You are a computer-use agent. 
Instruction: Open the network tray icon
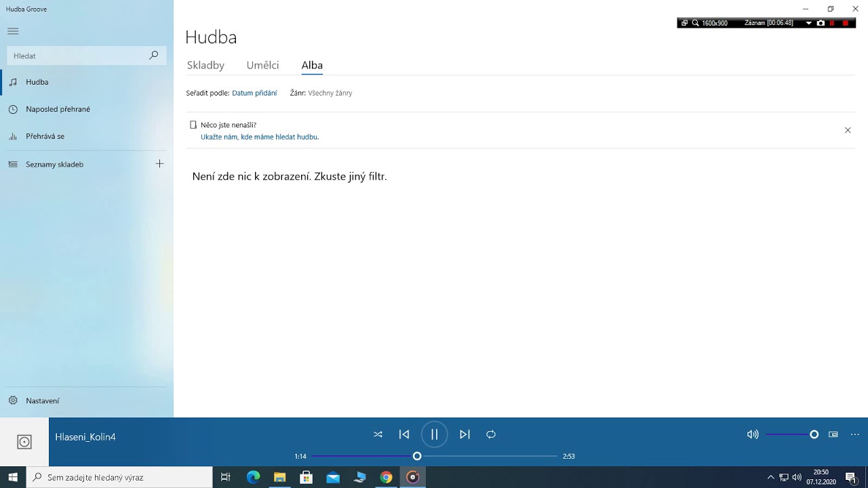[x=784, y=477]
